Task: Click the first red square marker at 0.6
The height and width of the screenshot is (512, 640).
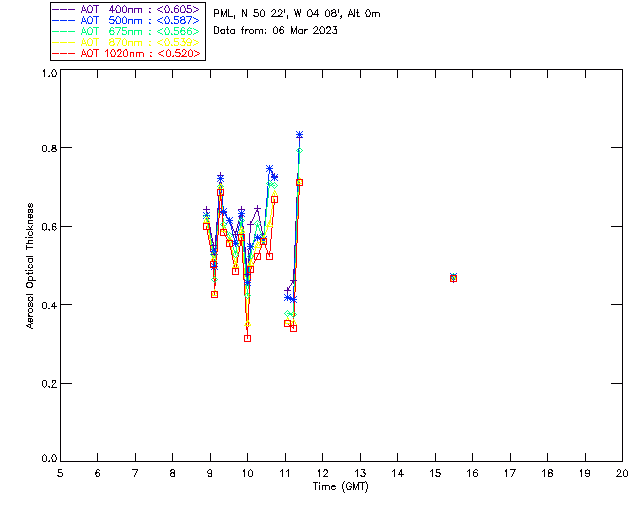Action: pos(207,226)
